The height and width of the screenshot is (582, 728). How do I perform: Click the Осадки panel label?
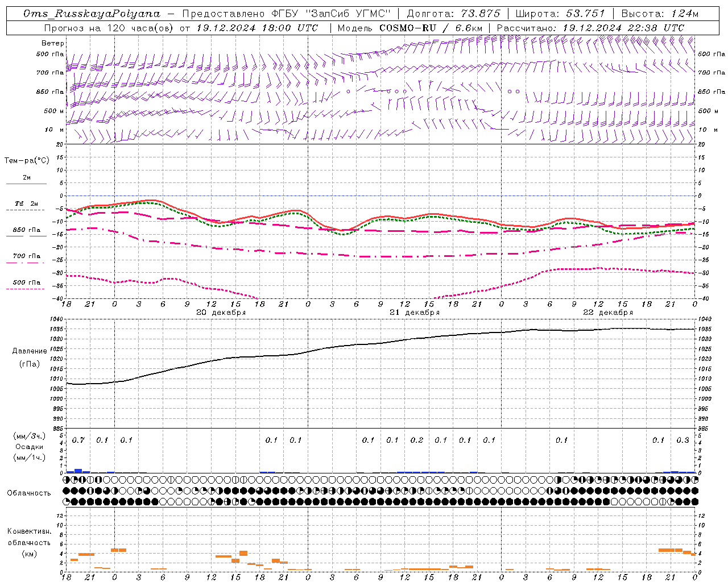pos(30,447)
